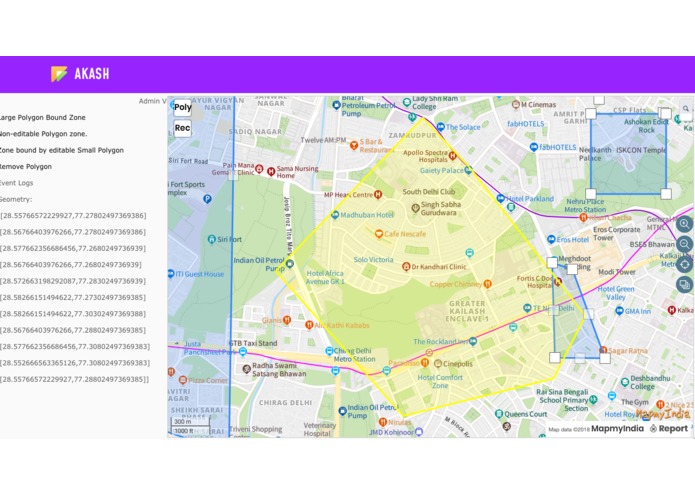This screenshot has height=494, width=695.
Task: Click the Dr Kandhari Clinic marker
Action: [406, 266]
